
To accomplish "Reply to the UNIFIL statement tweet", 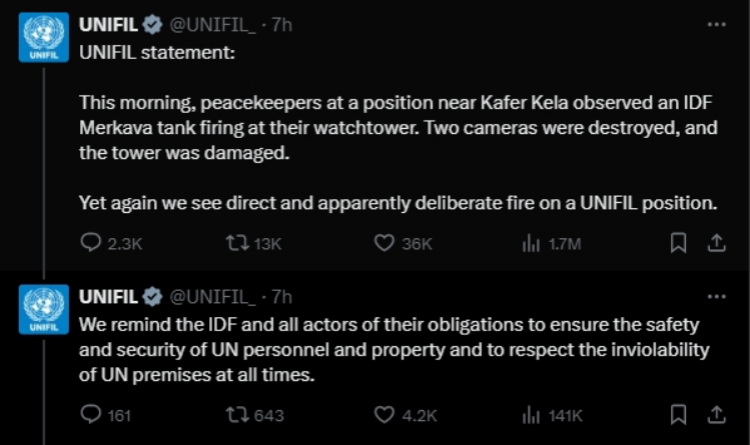I will click(91, 242).
